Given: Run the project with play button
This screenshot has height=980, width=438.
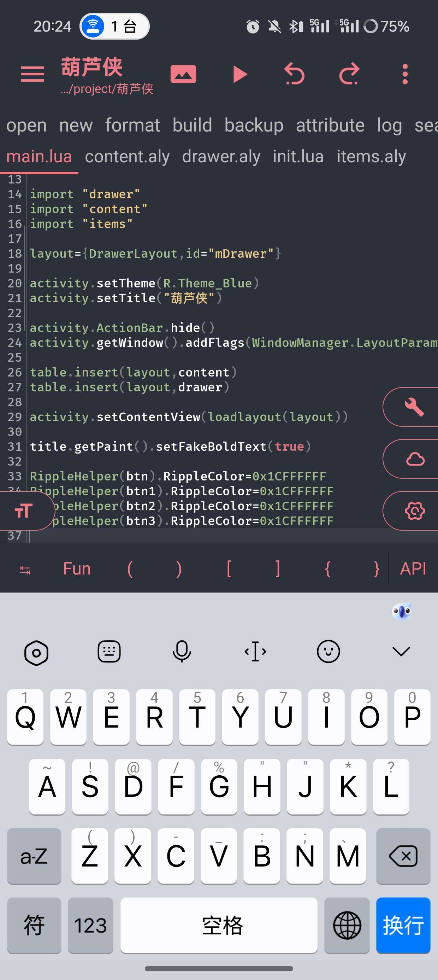Looking at the screenshot, I should pyautogui.click(x=240, y=74).
